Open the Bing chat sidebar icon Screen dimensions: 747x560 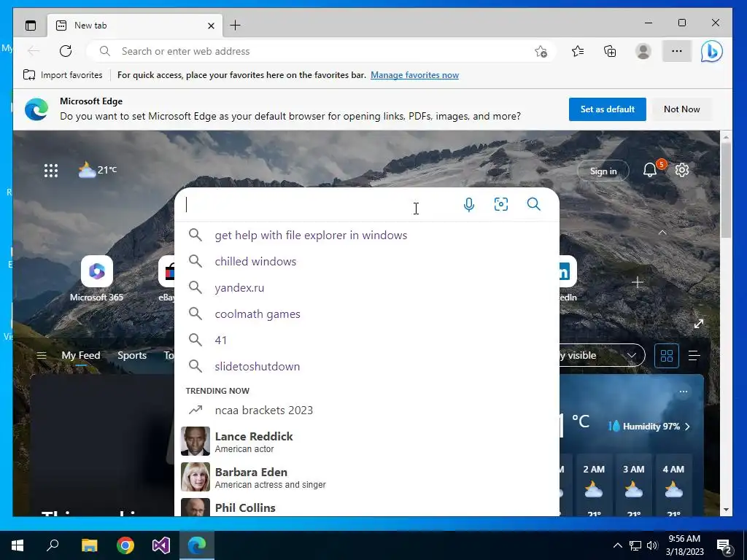coord(712,51)
